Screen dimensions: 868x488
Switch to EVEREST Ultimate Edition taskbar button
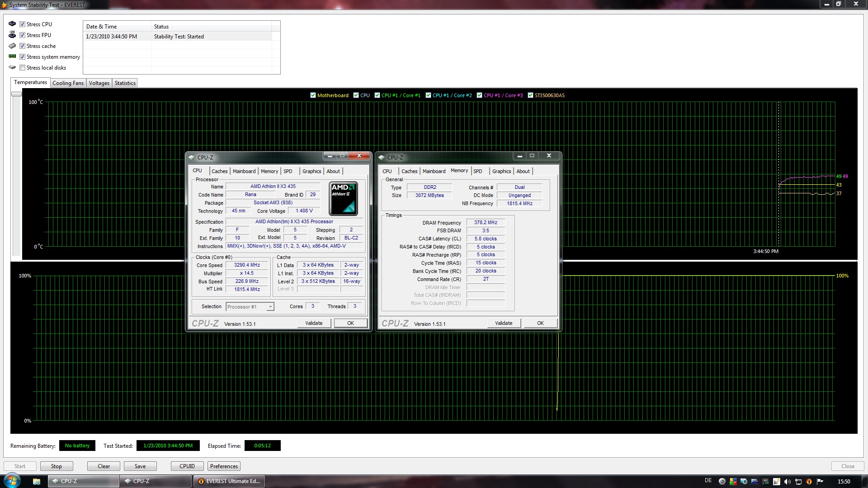pyautogui.click(x=229, y=481)
